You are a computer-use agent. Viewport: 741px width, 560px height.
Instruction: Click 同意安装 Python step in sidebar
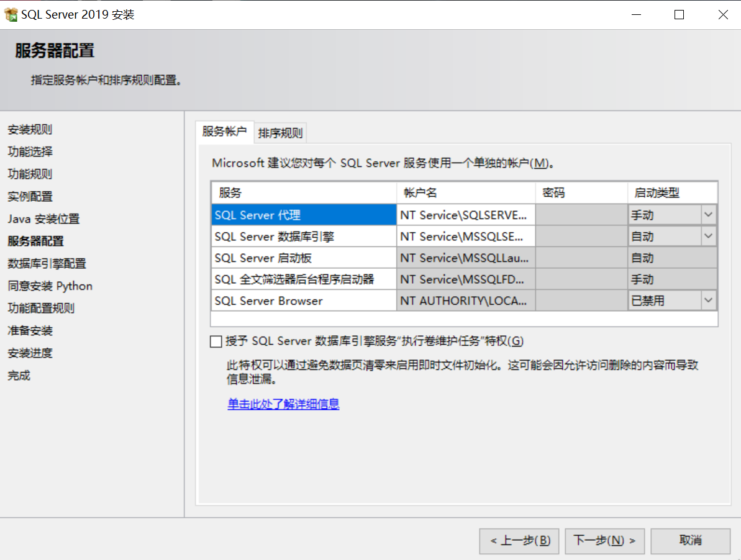tap(50, 286)
